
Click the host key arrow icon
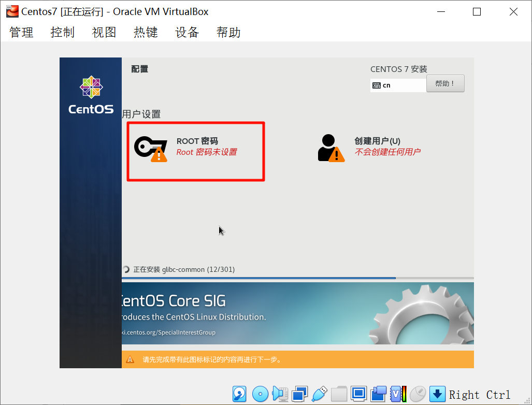click(437, 394)
